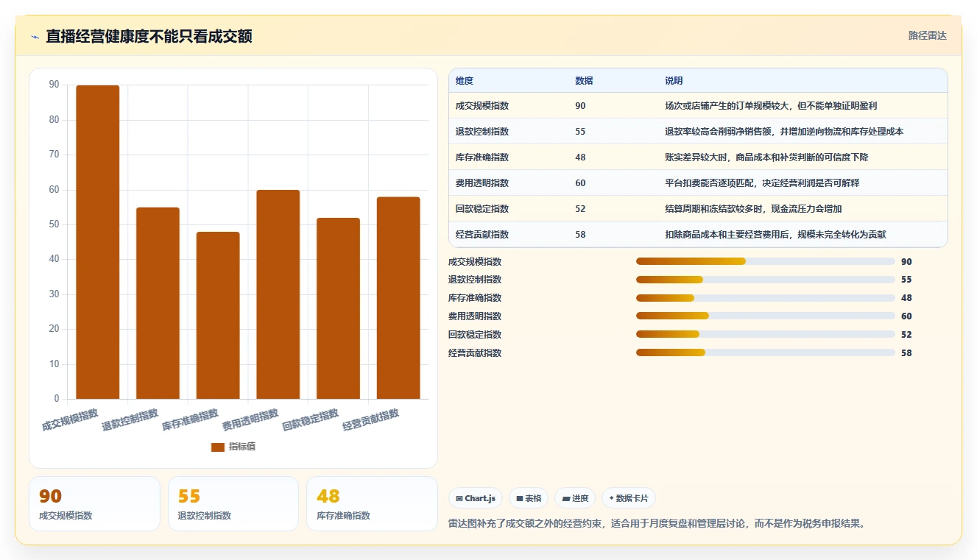Select the 费用透明指数 table row cell
This screenshot has width=977, height=560.
click(482, 183)
